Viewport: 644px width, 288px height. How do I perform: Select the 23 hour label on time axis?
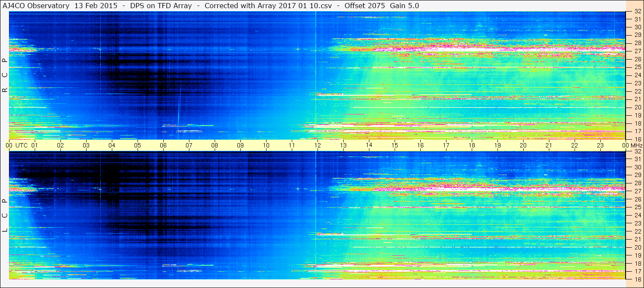point(600,145)
